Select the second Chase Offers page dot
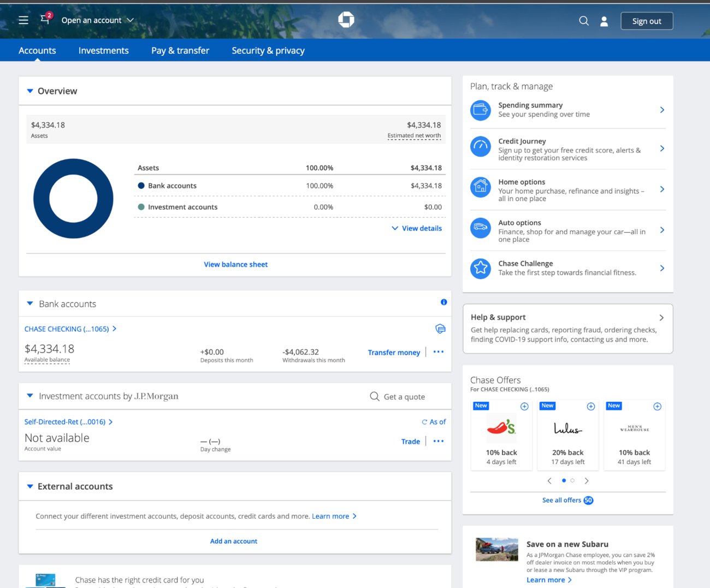This screenshot has width=710, height=588. tap(572, 480)
